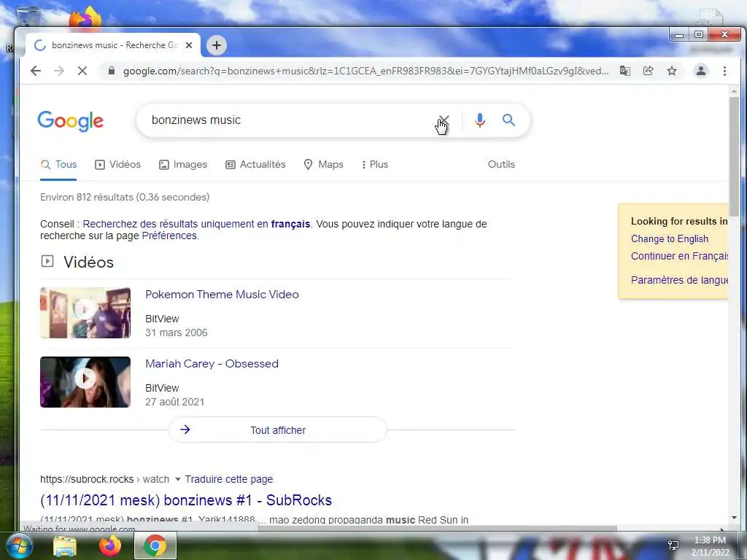Submit search with magnifier icon
This screenshot has height=560, width=747.
click(508, 120)
